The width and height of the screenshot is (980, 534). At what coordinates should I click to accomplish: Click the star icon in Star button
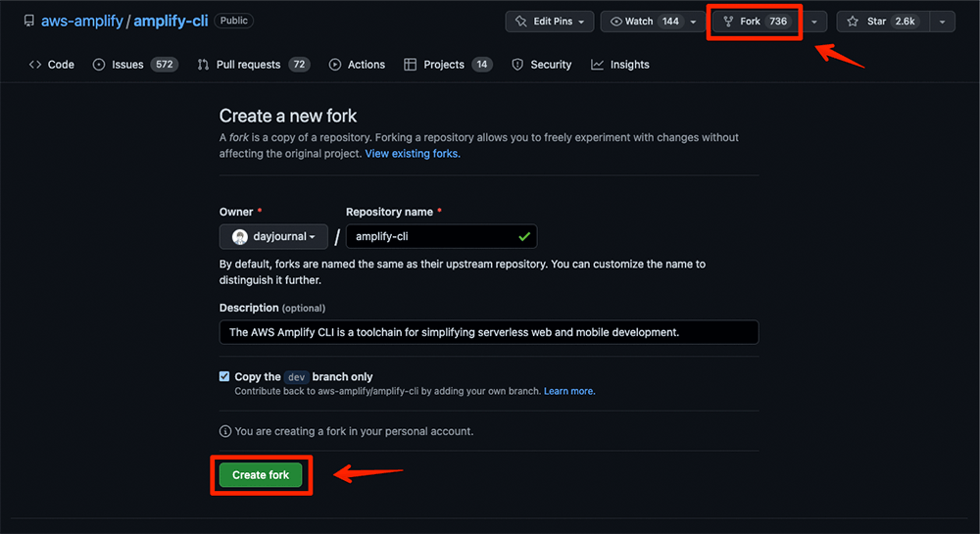pyautogui.click(x=853, y=22)
